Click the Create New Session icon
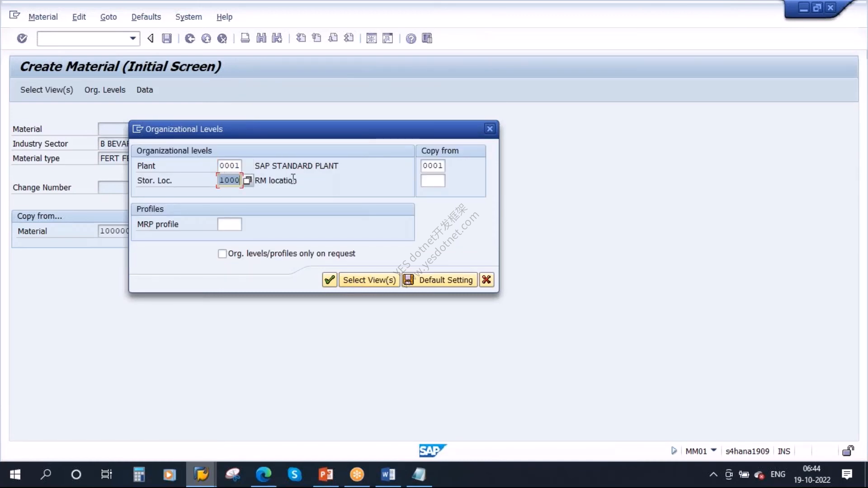 [372, 38]
